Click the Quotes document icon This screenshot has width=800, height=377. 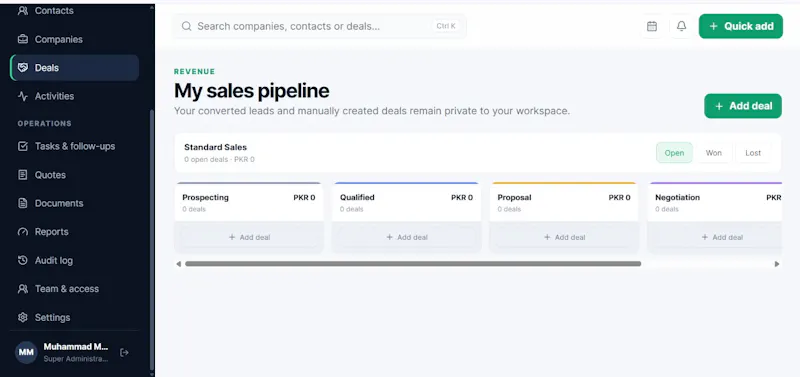(x=22, y=175)
